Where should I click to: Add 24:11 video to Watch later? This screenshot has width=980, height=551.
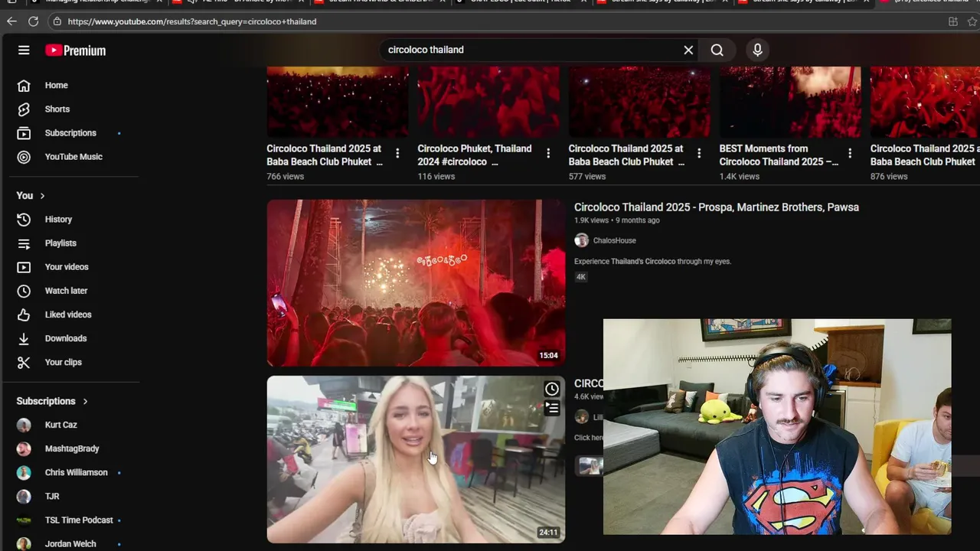[552, 389]
